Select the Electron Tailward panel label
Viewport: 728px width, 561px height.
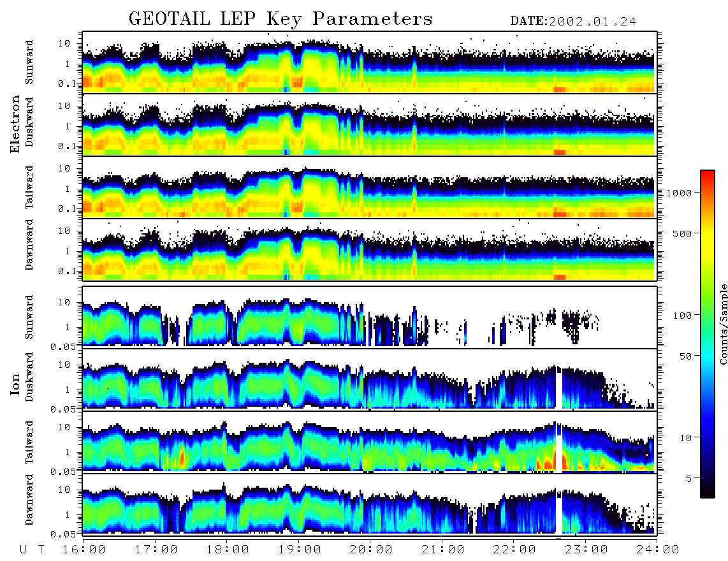point(29,187)
